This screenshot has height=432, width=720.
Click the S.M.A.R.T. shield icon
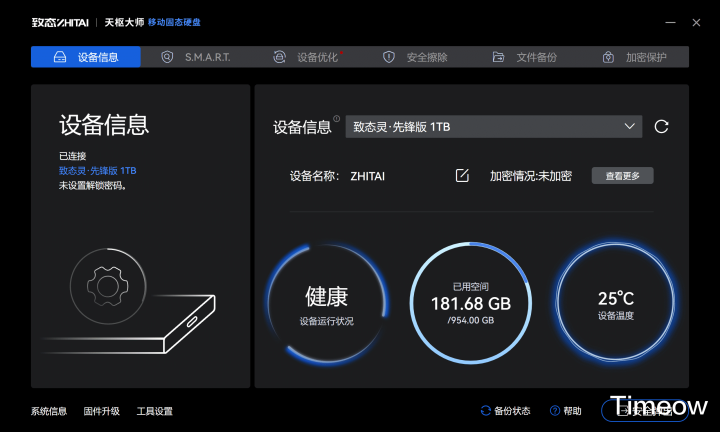point(167,57)
